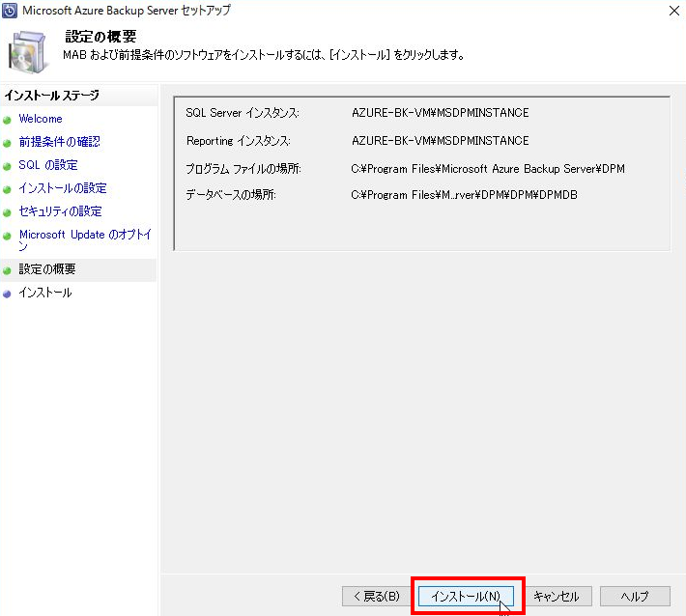Click blue status dot beside インストール
This screenshot has width=686, height=616.
pyautogui.click(x=7, y=294)
